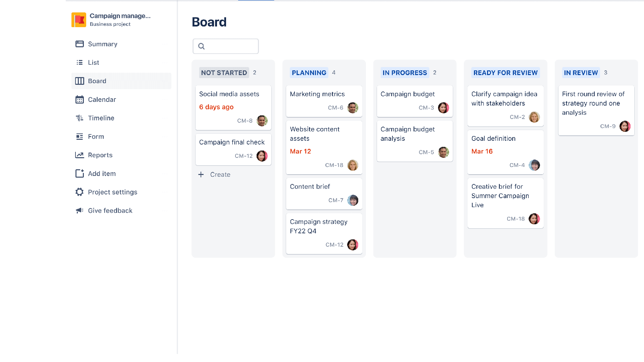Viewport: 644px width, 362px height.
Task: Click the Reports chart icon
Action: click(79, 155)
